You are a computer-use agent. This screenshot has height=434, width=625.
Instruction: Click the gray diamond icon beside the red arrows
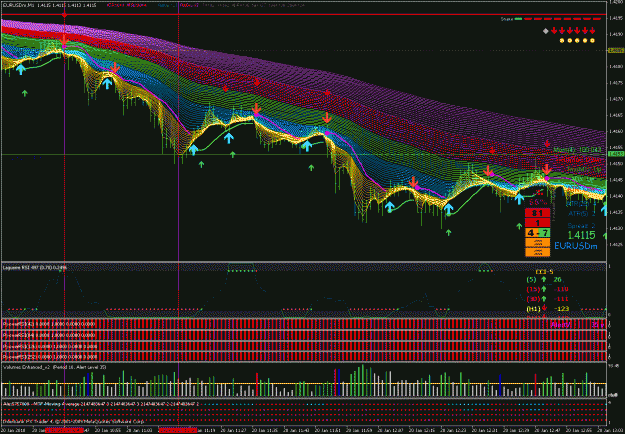coord(545,30)
